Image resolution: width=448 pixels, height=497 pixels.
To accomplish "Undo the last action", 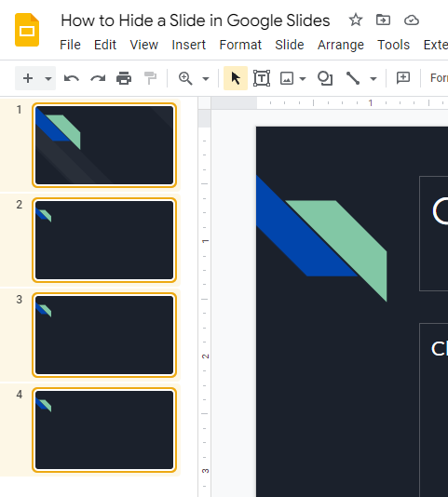I will pyautogui.click(x=72, y=78).
